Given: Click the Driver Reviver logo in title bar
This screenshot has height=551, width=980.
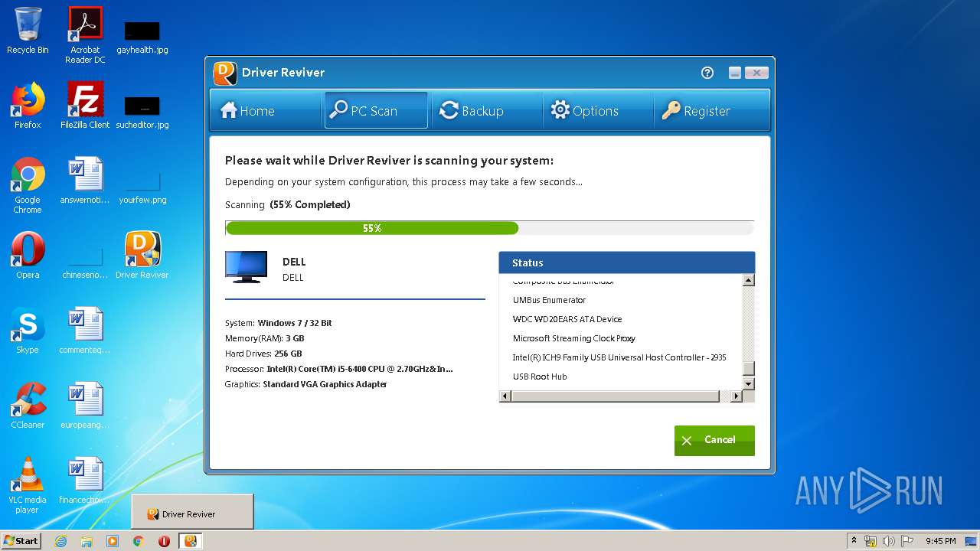Looking at the screenshot, I should click(x=224, y=73).
